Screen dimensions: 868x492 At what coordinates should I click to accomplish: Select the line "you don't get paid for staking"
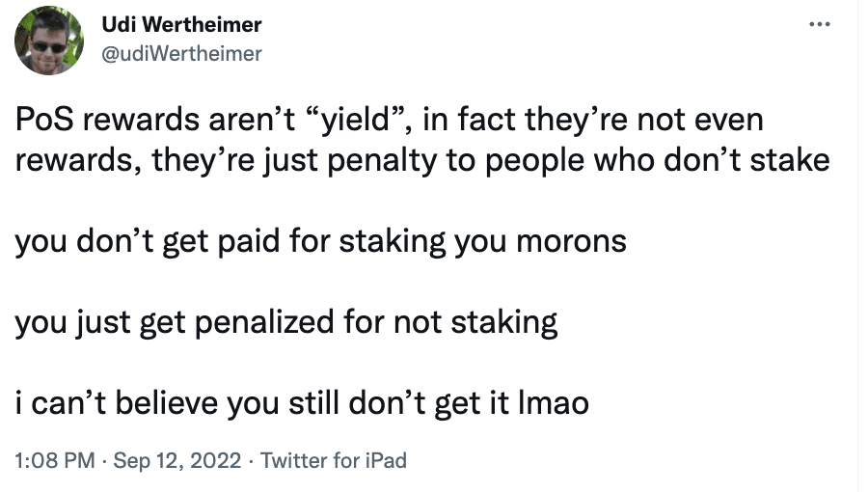pyautogui.click(x=320, y=241)
